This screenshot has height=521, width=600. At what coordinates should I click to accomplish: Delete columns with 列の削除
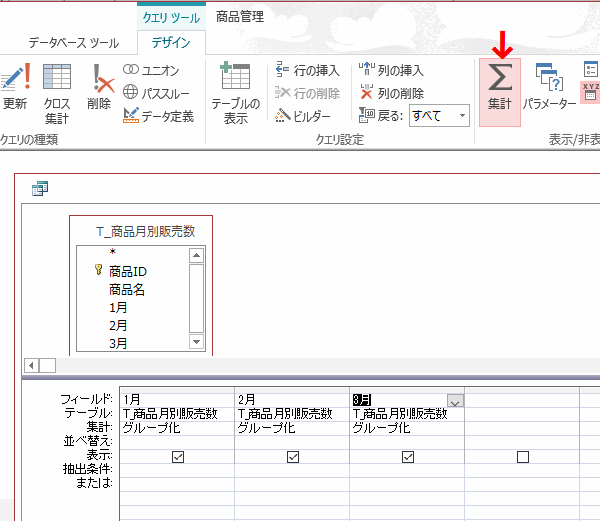click(x=391, y=93)
